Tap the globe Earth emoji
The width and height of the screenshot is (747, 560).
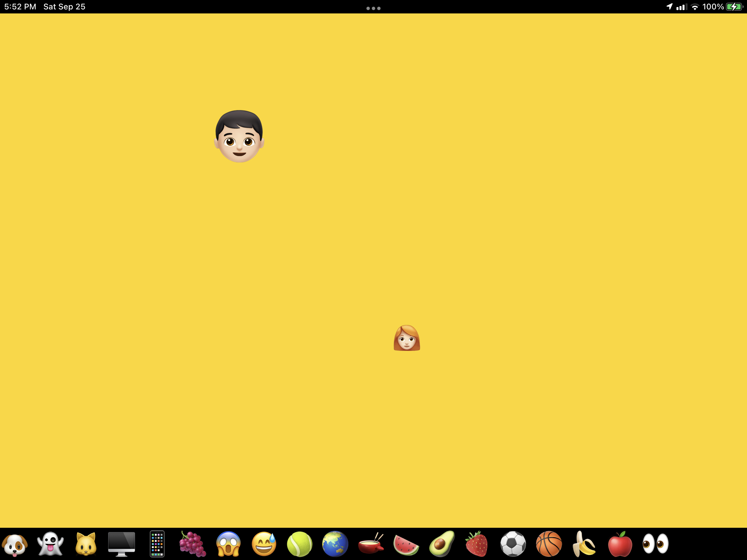click(335, 544)
